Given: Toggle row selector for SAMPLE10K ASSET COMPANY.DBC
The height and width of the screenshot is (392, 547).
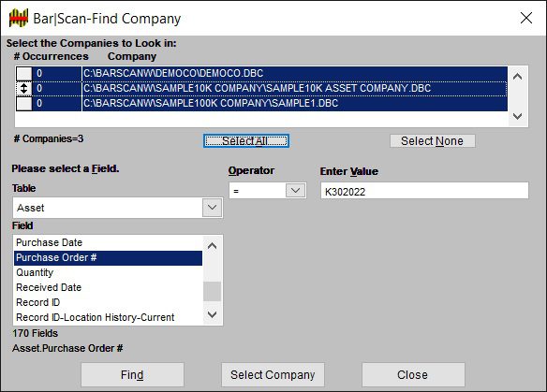Looking at the screenshot, I should pos(24,89).
